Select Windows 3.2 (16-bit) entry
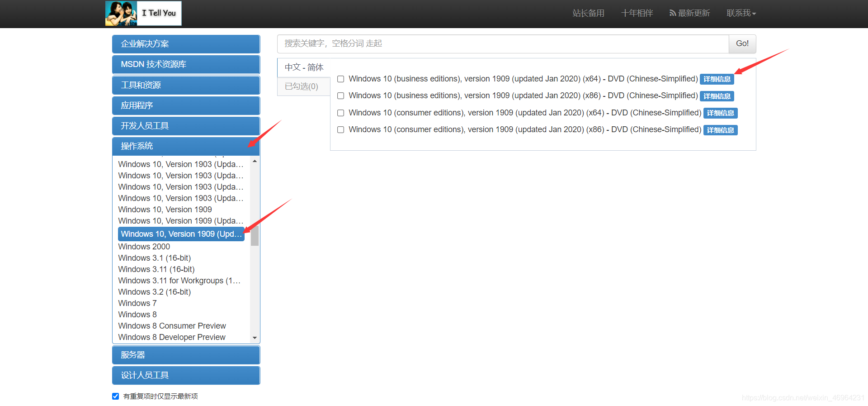 tap(155, 292)
